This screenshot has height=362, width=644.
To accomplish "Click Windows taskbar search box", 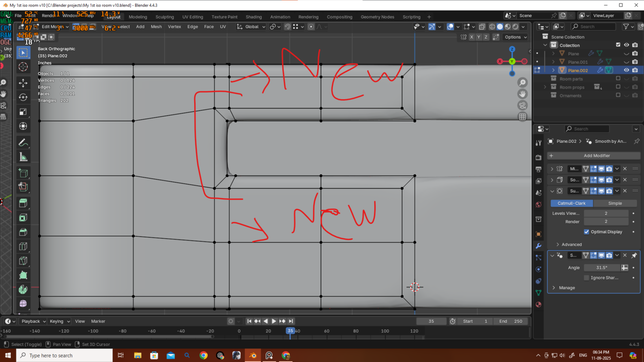I will (64, 355).
